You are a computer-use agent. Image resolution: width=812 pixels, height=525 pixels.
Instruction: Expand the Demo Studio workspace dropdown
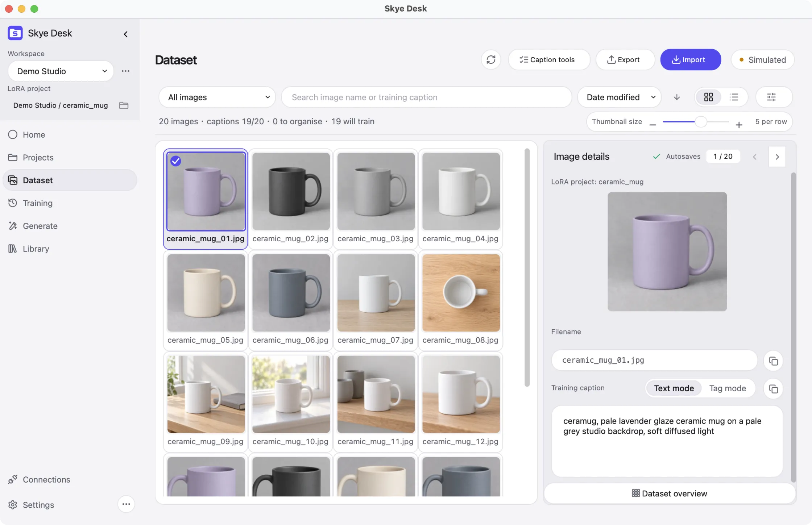[61, 71]
